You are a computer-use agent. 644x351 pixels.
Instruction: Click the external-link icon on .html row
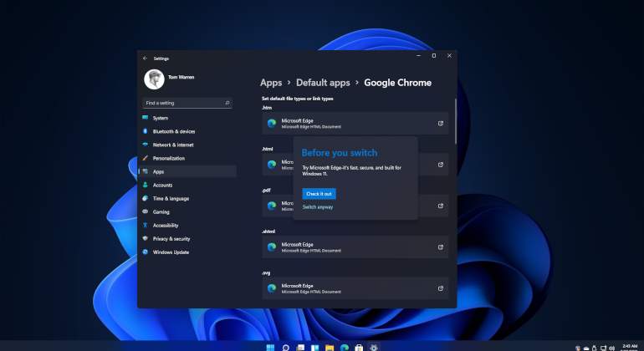click(440, 165)
